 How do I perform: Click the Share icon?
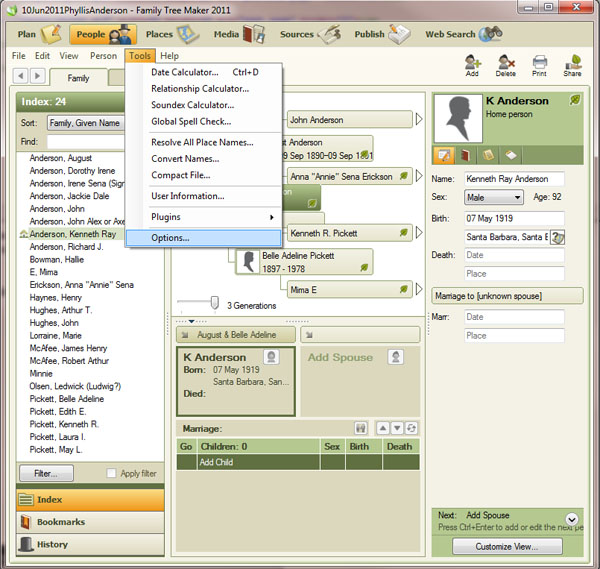[572, 65]
